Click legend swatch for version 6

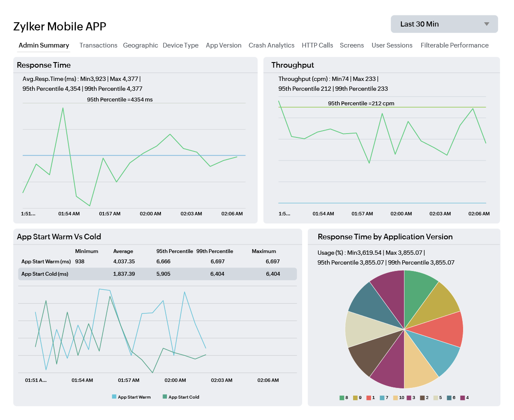[x=449, y=398]
